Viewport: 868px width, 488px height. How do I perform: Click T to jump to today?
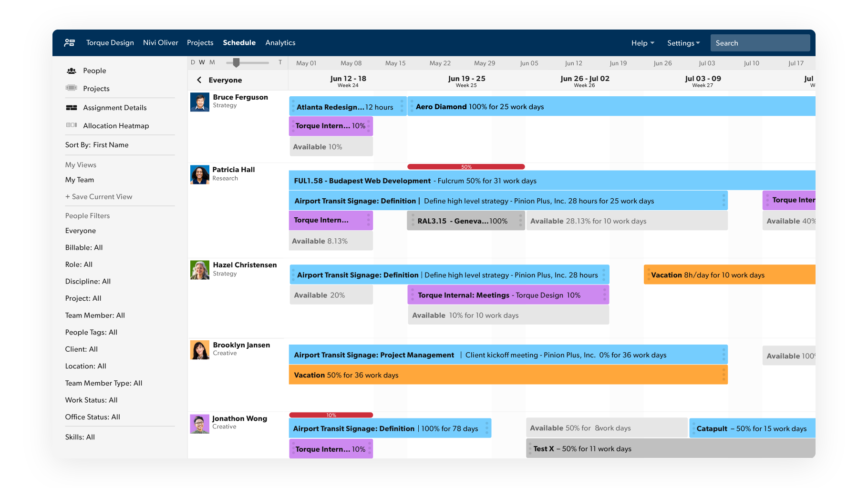pos(280,62)
